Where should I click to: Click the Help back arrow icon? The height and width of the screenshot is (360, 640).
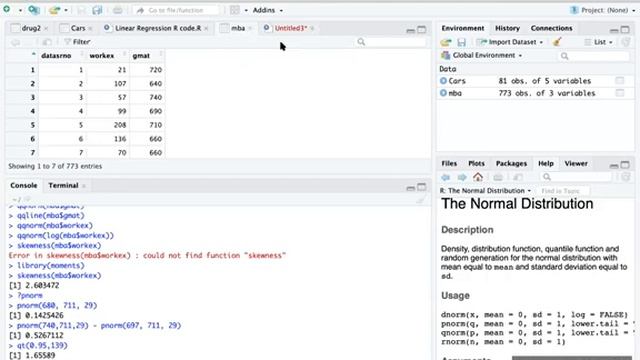tap(445, 177)
